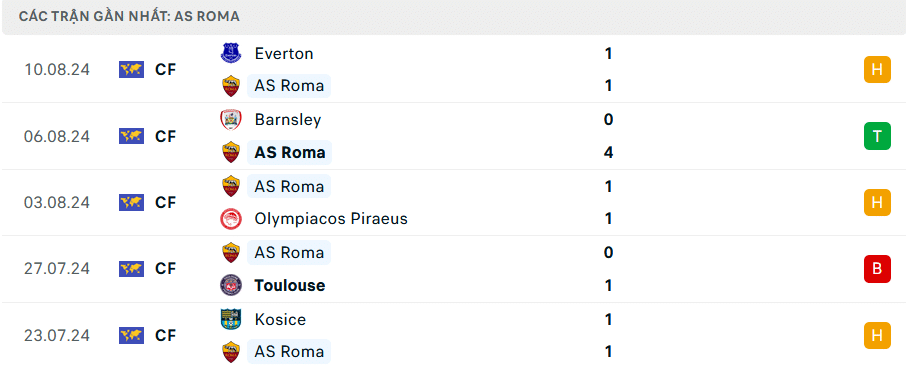The width and height of the screenshot is (906, 368).
Task: Click the Olympiacos Piraeus crest icon
Action: coord(231,219)
